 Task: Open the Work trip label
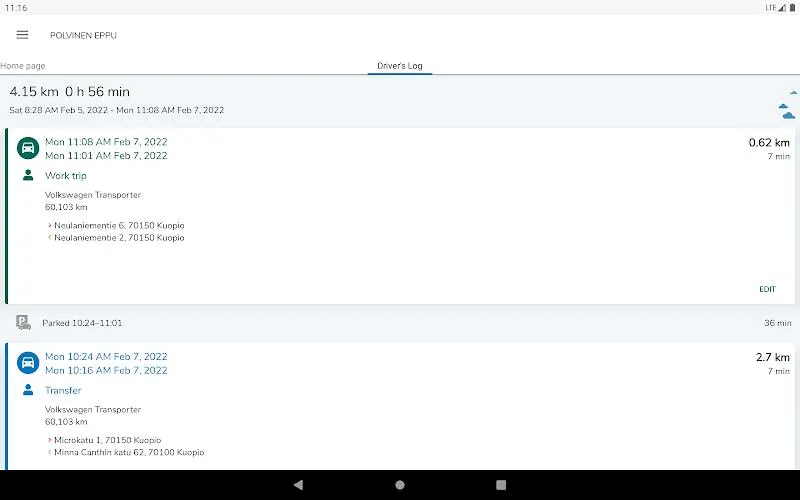point(66,176)
